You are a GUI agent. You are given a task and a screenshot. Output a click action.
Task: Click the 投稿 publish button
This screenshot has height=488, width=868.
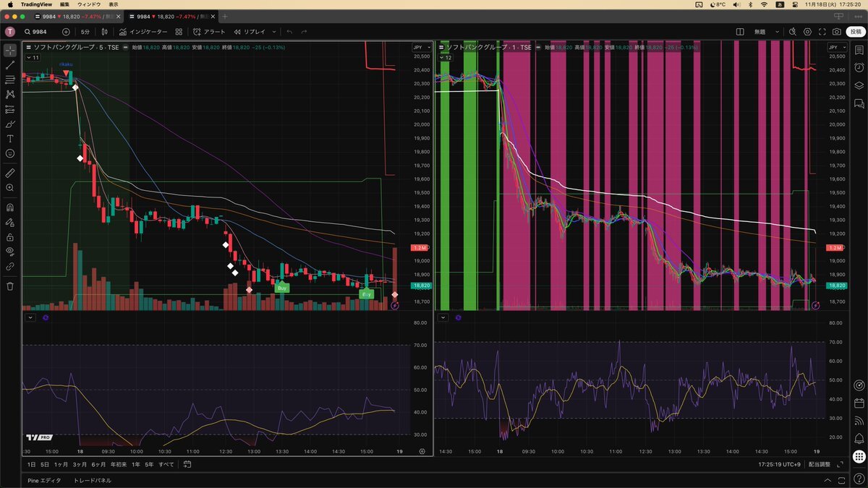(855, 32)
